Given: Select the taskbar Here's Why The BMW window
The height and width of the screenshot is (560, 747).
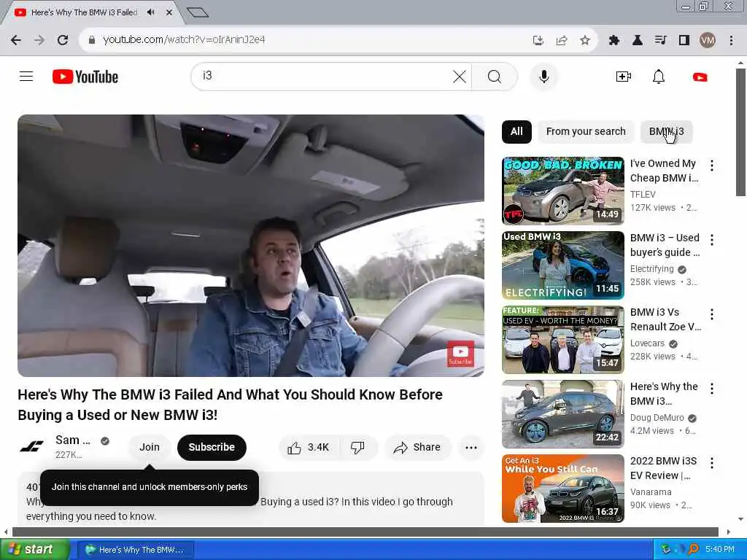Looking at the screenshot, I should 135,550.
